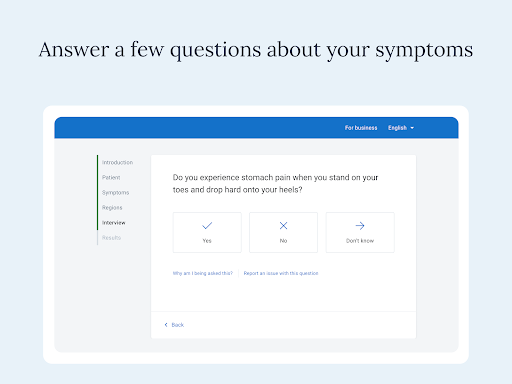The height and width of the screenshot is (384, 512).
Task: Choose the Don't know arrow icon
Action: 360,226
